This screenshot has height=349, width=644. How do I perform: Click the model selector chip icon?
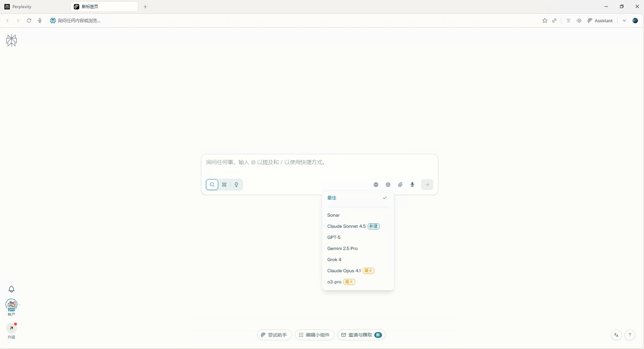point(388,185)
